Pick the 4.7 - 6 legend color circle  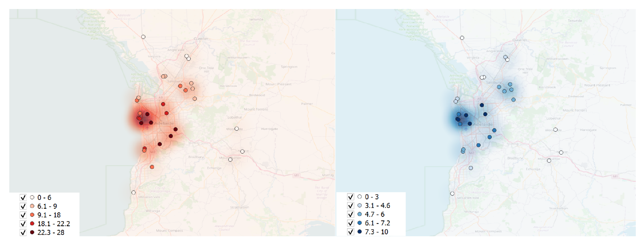click(360, 214)
